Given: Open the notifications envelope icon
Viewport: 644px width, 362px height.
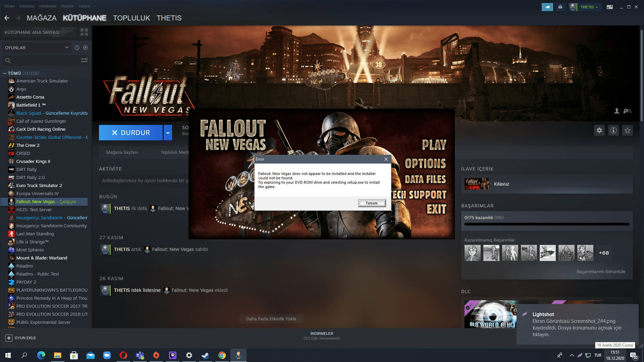Looking at the screenshot, I should tap(560, 7).
